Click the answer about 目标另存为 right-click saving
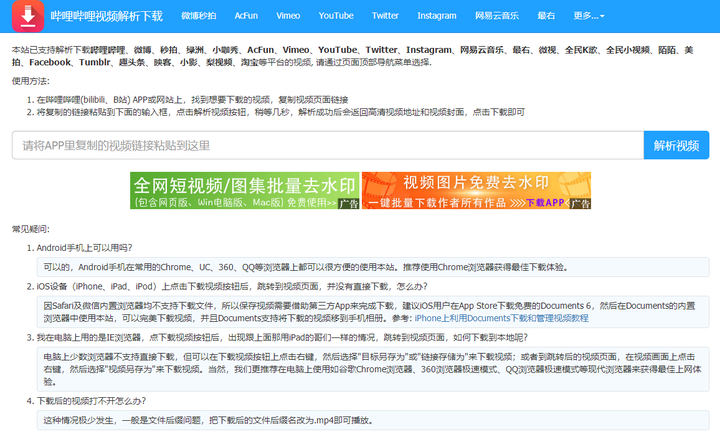 tap(373, 369)
